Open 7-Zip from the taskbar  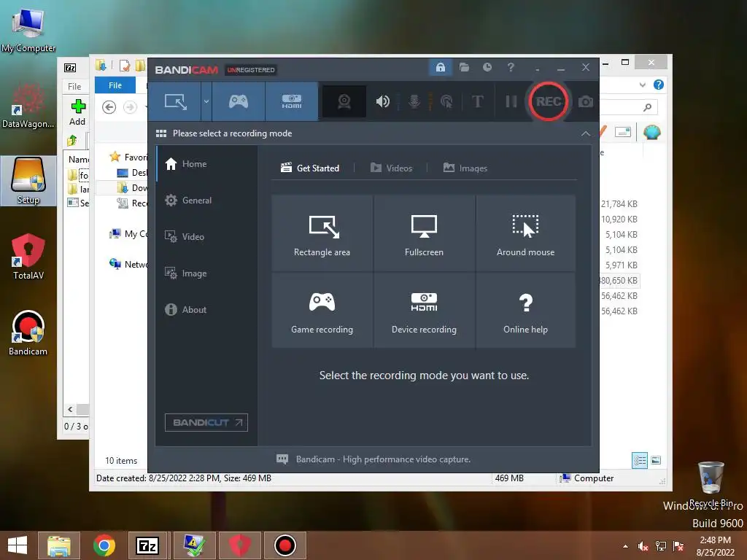[147, 545]
